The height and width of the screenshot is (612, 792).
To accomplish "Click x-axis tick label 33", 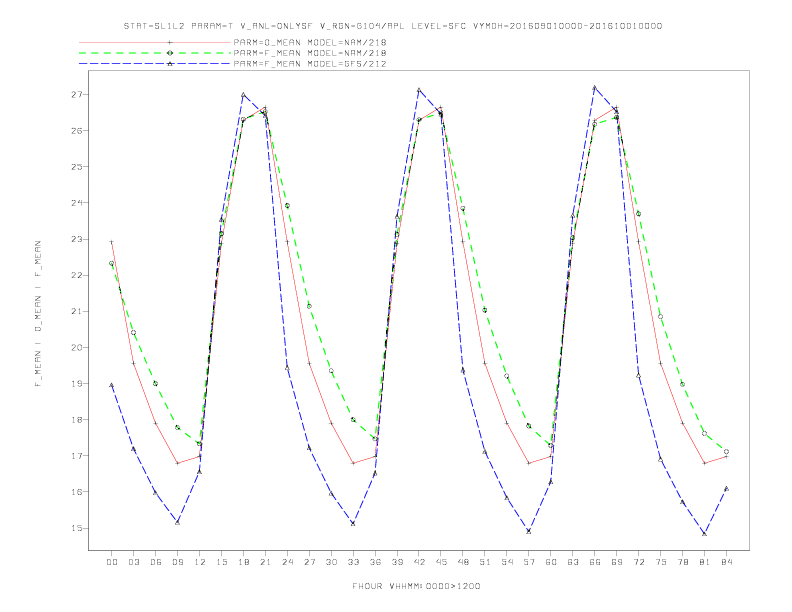I will 353,562.
